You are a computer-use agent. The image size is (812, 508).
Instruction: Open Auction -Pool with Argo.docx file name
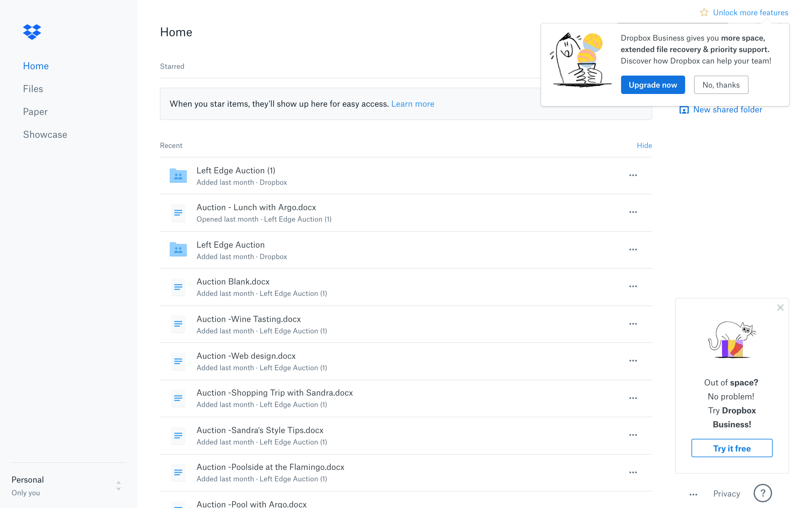tap(251, 504)
